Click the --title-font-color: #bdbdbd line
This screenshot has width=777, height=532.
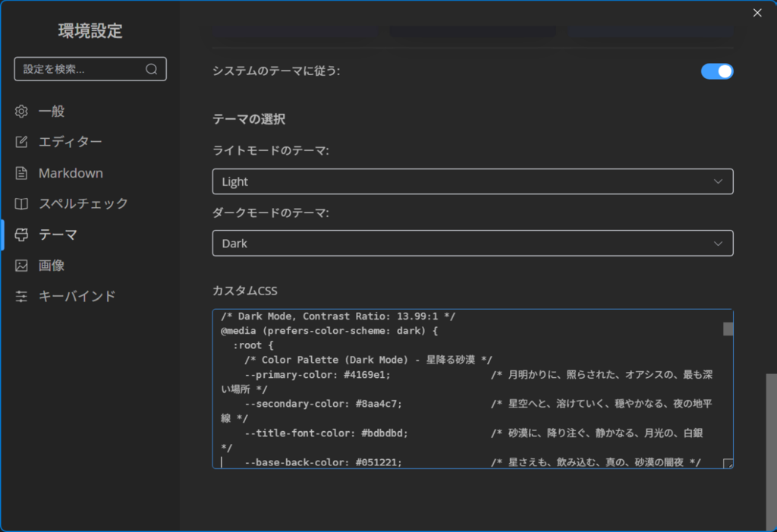pos(326,433)
